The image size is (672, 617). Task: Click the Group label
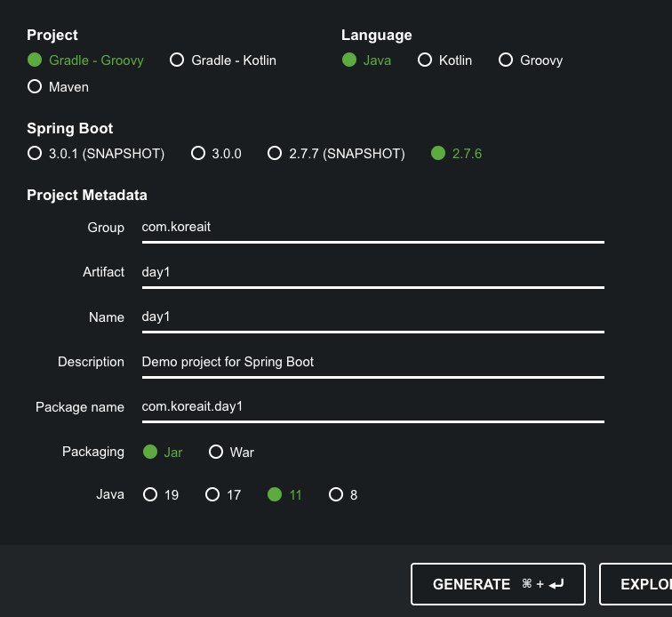[x=106, y=228]
